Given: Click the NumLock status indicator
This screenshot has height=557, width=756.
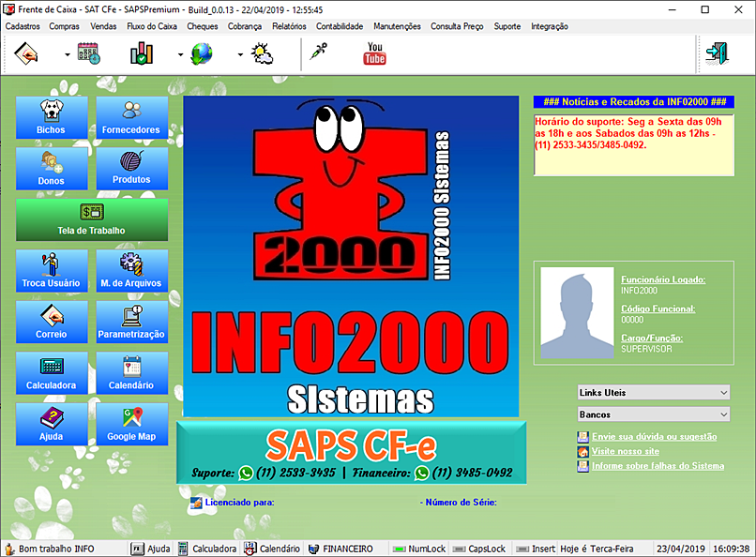Looking at the screenshot, I should coord(419,549).
